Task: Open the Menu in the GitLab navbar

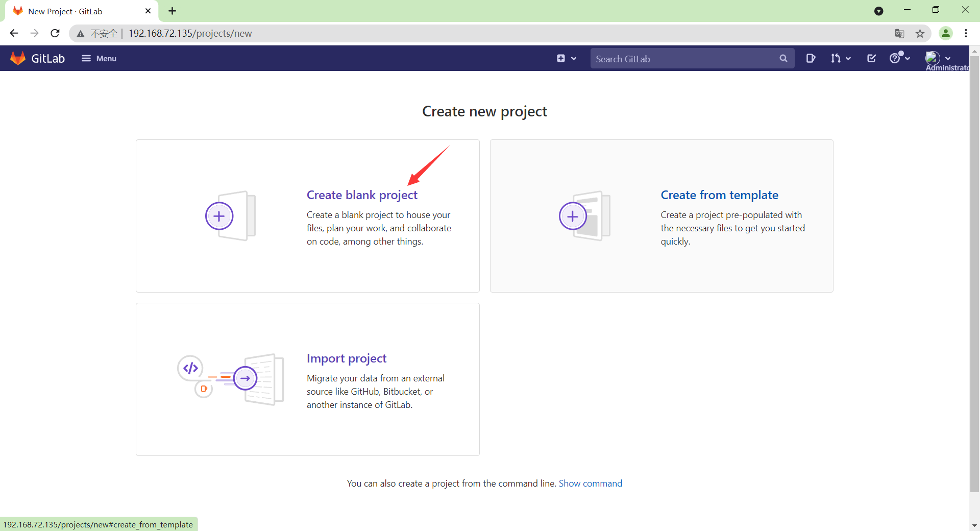Action: click(x=99, y=58)
